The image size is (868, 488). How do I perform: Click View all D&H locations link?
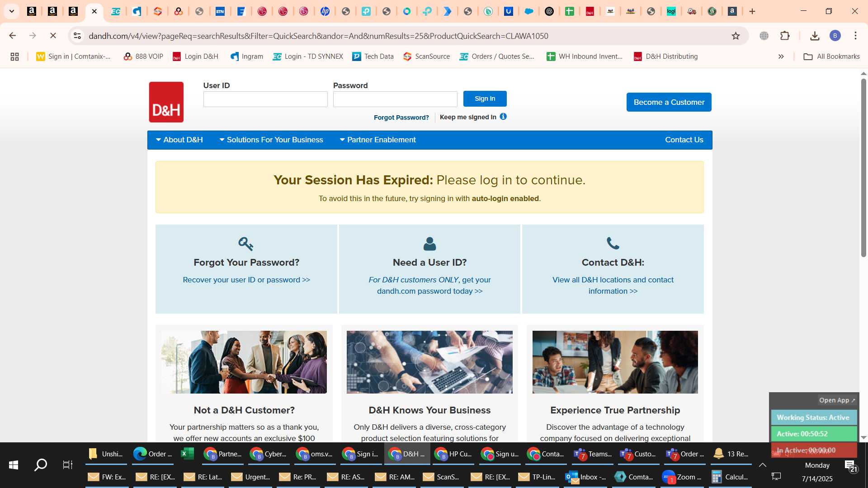tap(613, 286)
